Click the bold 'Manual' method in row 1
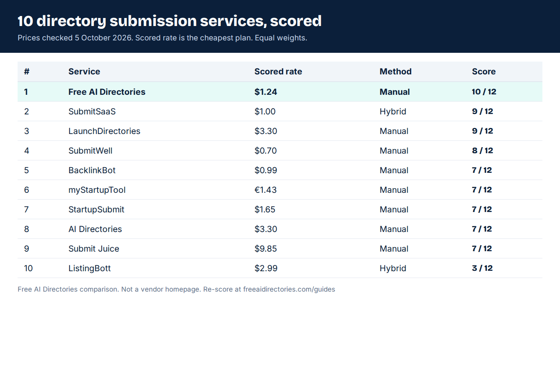This screenshot has width=560, height=392. (395, 92)
